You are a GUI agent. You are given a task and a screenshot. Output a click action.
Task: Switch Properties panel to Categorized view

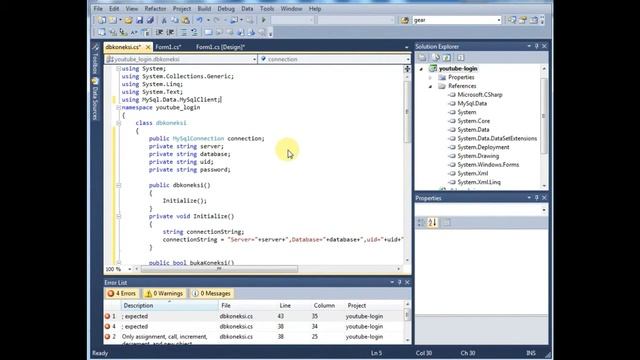tap(421, 222)
